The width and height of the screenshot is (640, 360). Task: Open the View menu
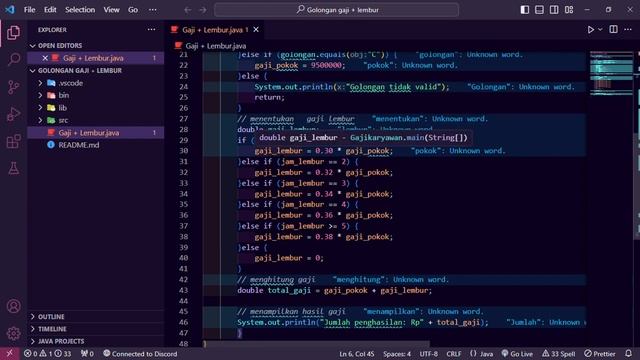pos(111,10)
